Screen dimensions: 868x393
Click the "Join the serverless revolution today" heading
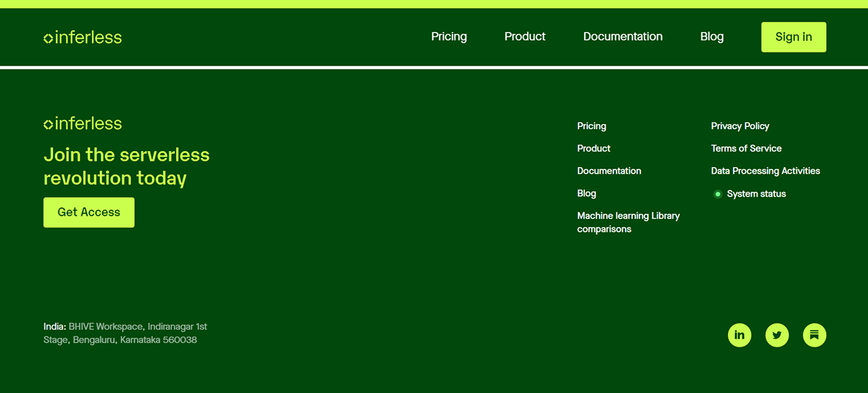point(126,167)
